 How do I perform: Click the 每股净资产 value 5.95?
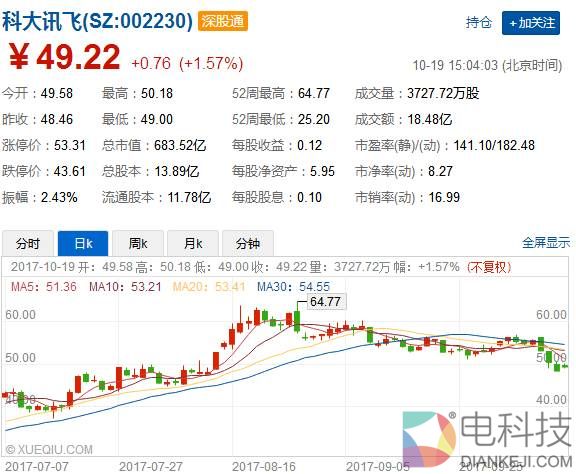tap(323, 172)
